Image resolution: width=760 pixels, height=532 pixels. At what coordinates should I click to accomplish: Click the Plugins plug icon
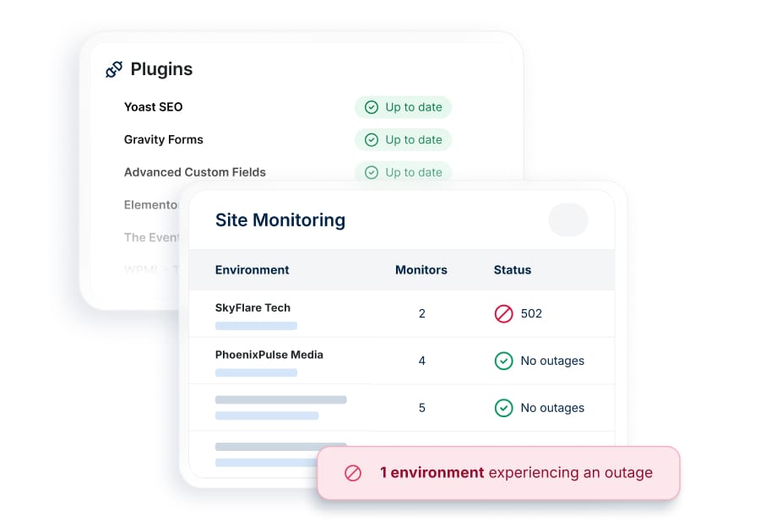(113, 69)
